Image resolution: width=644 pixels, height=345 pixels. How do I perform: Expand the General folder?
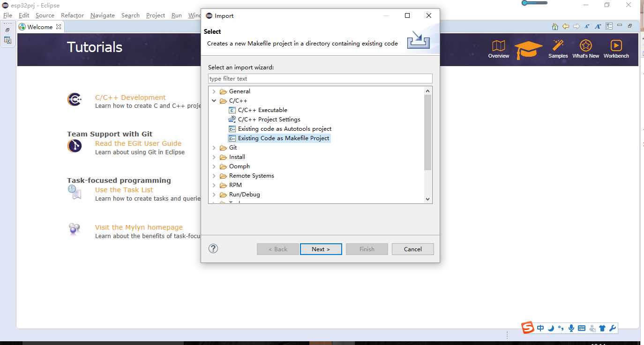(x=214, y=91)
